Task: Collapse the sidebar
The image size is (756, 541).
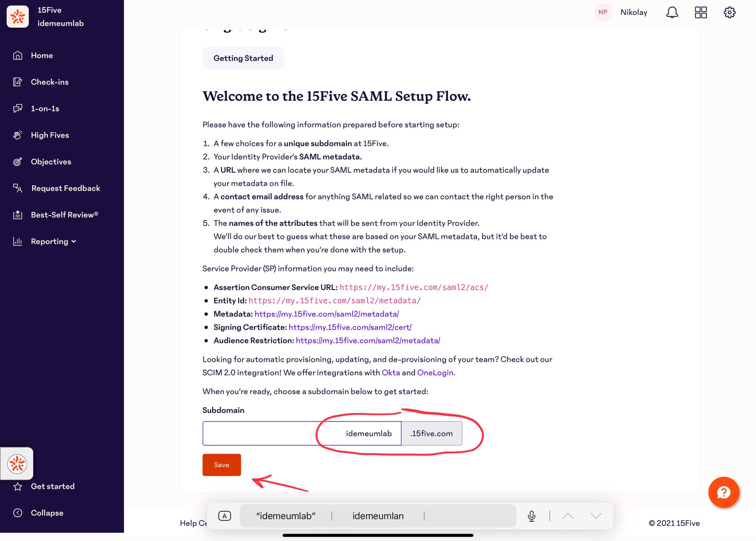Action: point(47,513)
